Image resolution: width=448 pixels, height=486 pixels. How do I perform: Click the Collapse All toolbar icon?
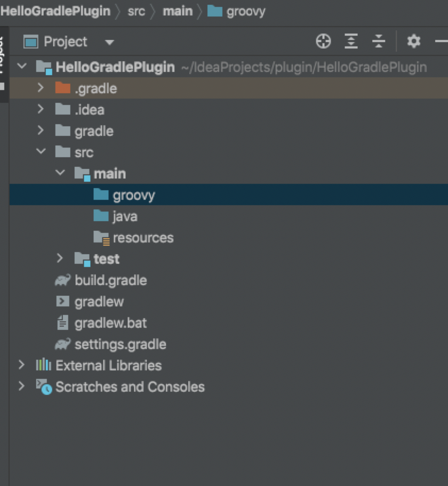coord(379,41)
